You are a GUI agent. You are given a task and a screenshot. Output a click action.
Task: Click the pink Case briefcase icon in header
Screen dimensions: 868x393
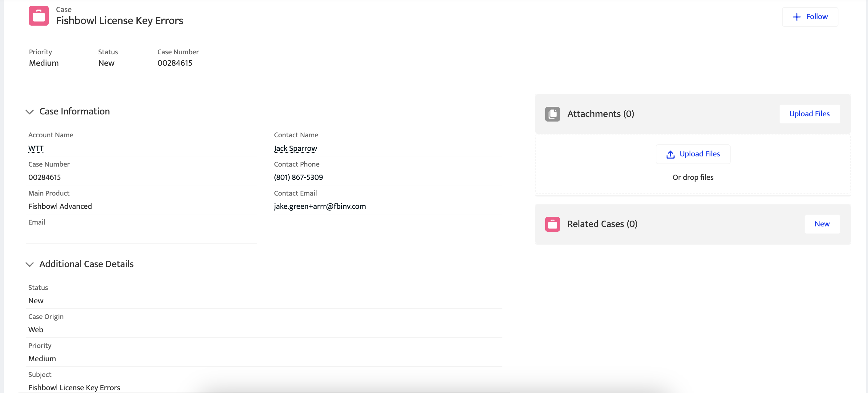pyautogui.click(x=39, y=16)
